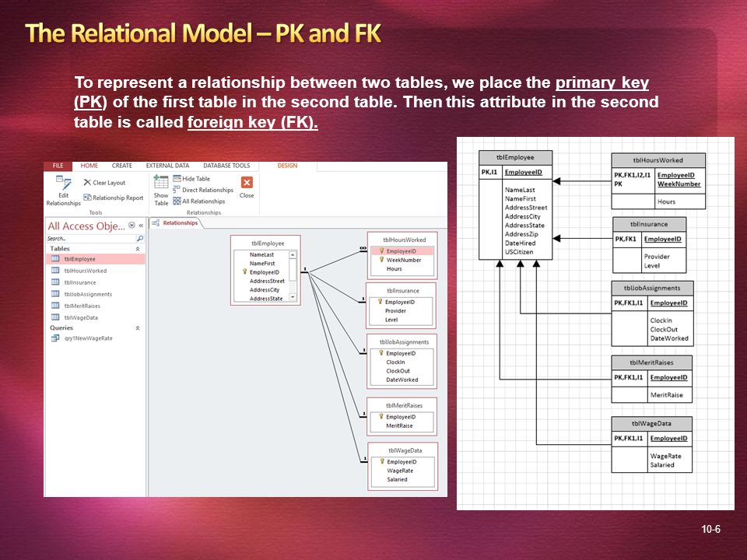Click the navigation pane Search box
Viewport: 747px width, 560px height.
click(x=91, y=239)
